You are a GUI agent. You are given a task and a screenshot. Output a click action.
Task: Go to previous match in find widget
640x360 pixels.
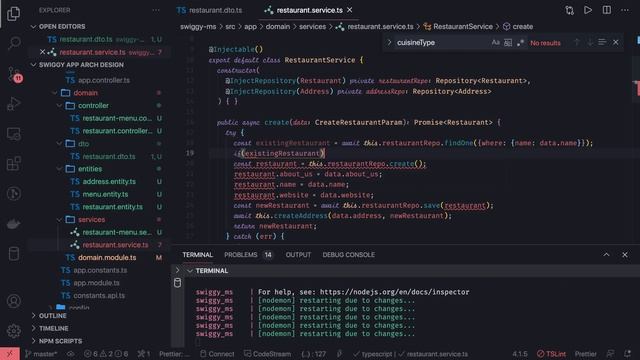[x=577, y=42]
